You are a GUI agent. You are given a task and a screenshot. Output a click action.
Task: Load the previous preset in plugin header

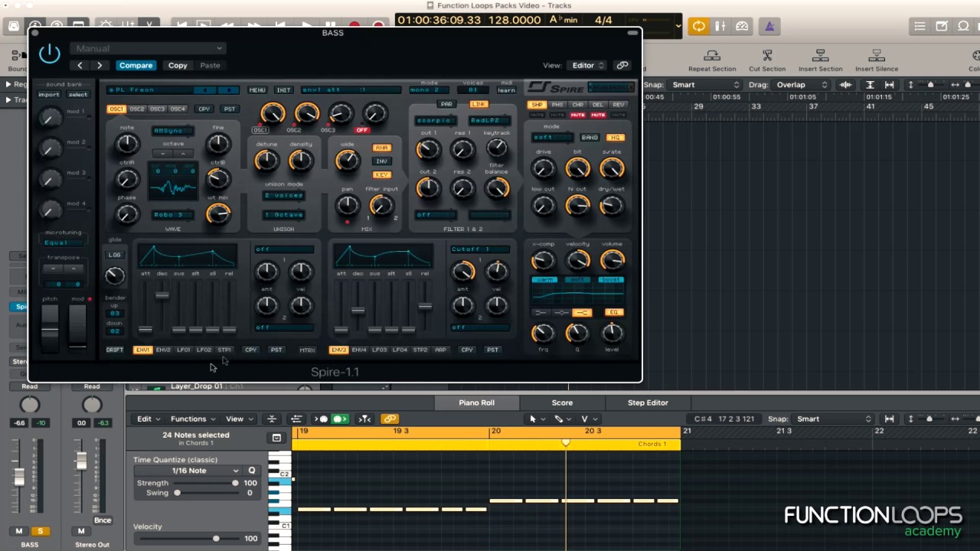pos(80,66)
